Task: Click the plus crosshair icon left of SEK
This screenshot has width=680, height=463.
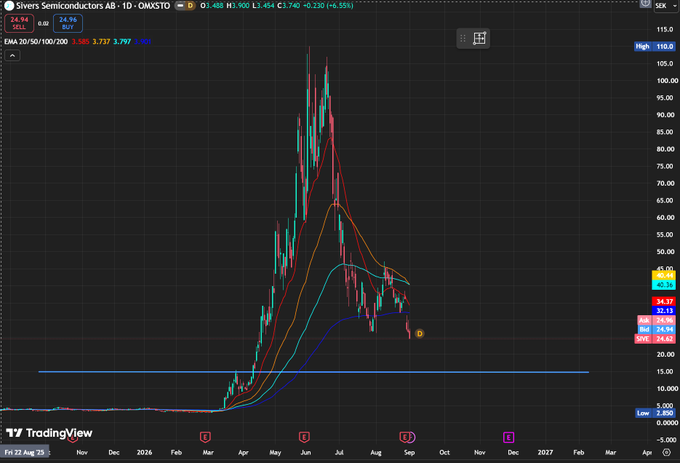Action: click(645, 3)
